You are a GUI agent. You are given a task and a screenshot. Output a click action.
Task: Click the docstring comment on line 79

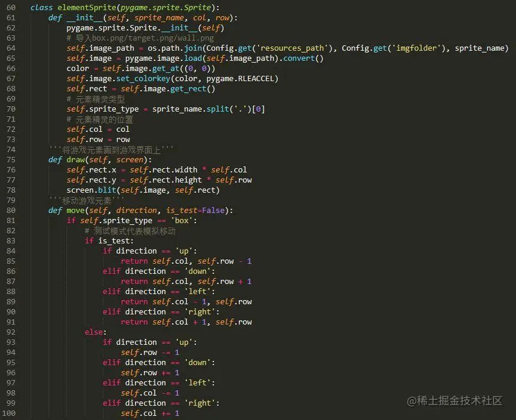(x=87, y=200)
